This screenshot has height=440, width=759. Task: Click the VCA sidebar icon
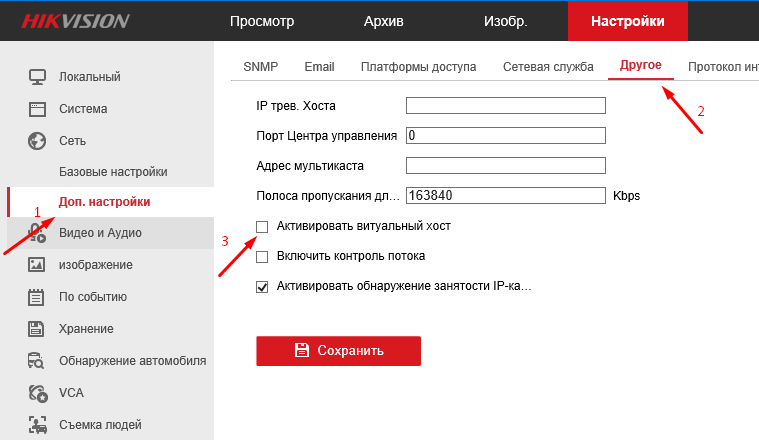37,393
